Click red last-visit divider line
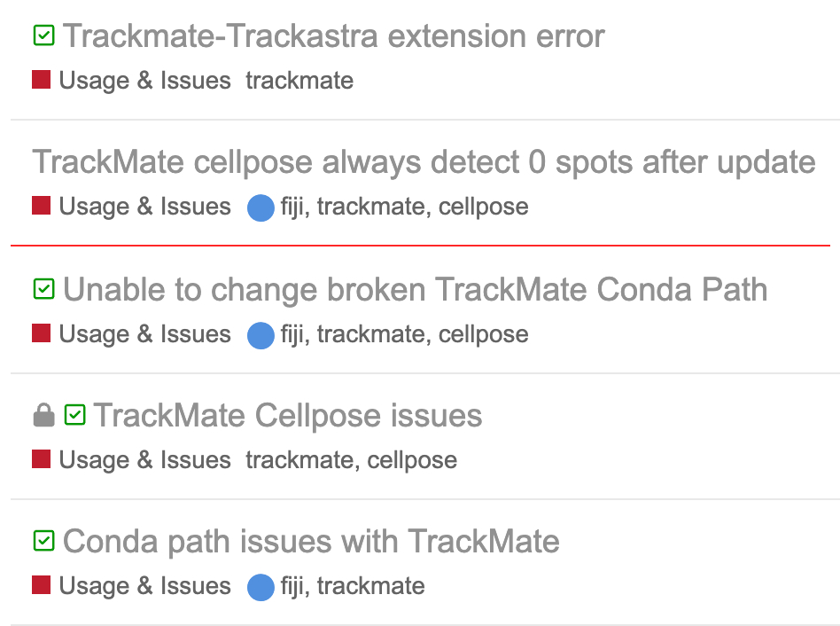This screenshot has width=840, height=626. click(420, 245)
